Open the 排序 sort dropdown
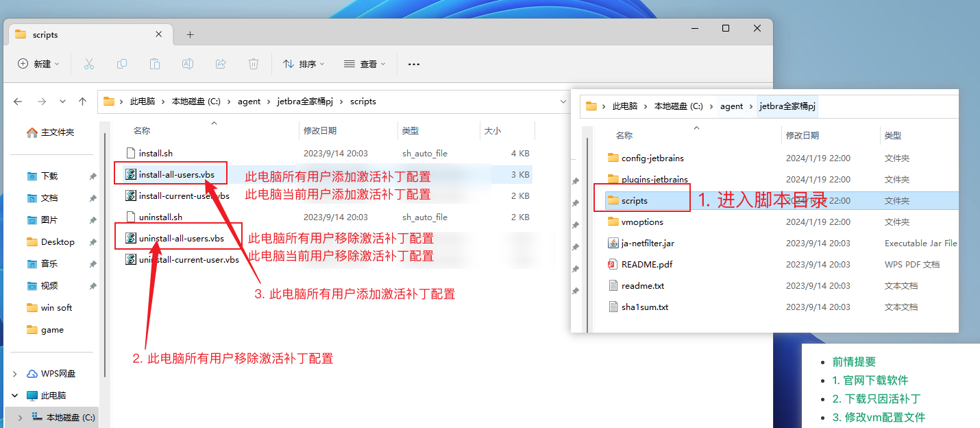The width and height of the screenshot is (980, 428). tap(304, 64)
